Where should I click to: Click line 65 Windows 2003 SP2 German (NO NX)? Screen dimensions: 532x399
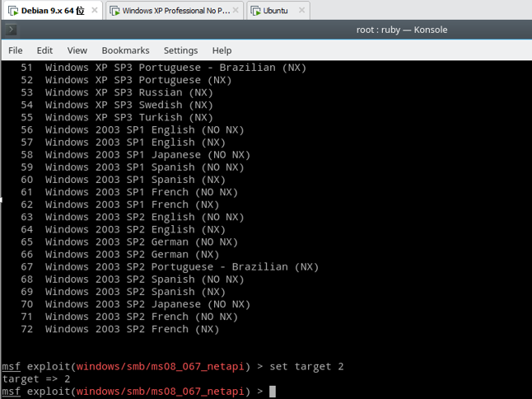tap(129, 242)
